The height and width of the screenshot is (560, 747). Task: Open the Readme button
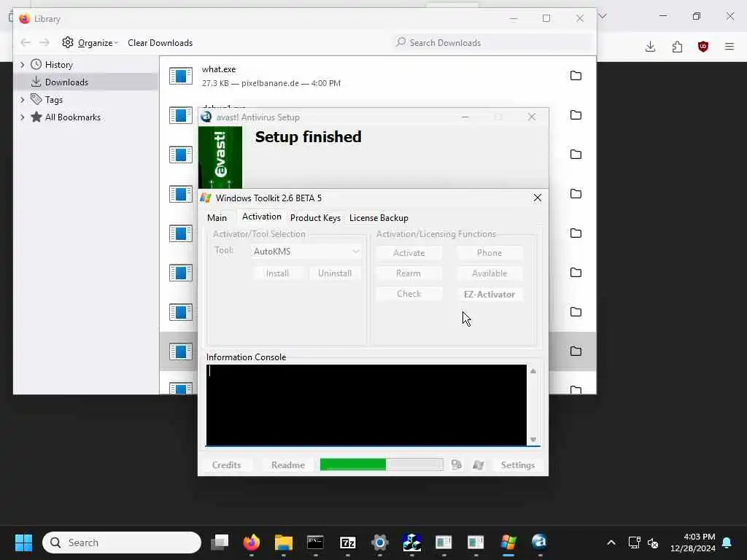(x=287, y=464)
